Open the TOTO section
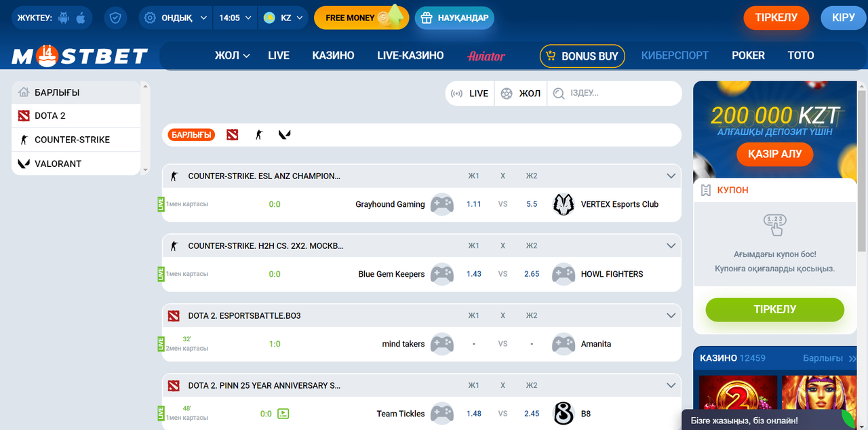The image size is (868, 430). click(801, 56)
